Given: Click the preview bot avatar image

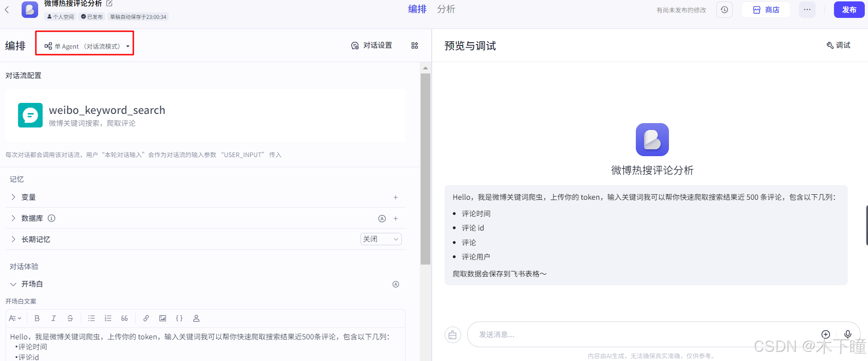Looking at the screenshot, I should tap(652, 140).
